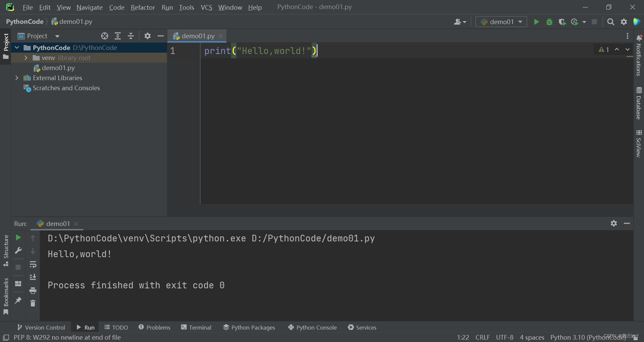The image size is (644, 342).
Task: Open profiler dropdown arrow in toolbar
Action: tap(584, 22)
